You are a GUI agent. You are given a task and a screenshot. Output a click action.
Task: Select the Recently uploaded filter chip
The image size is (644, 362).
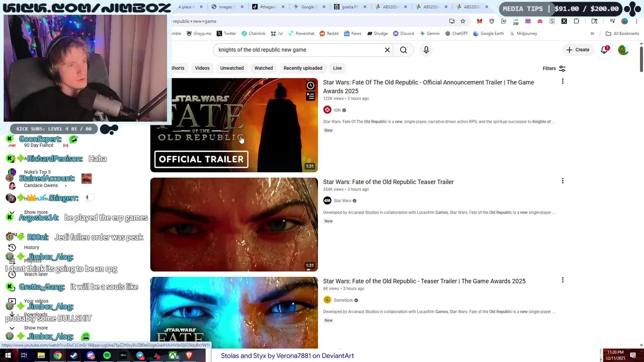(303, 68)
